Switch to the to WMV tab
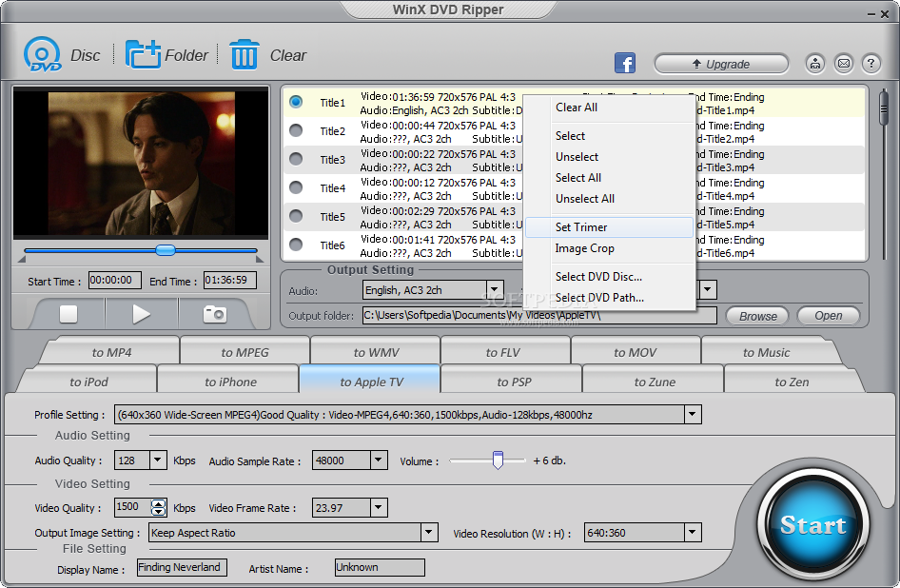Image resolution: width=900 pixels, height=588 pixels. tap(376, 352)
